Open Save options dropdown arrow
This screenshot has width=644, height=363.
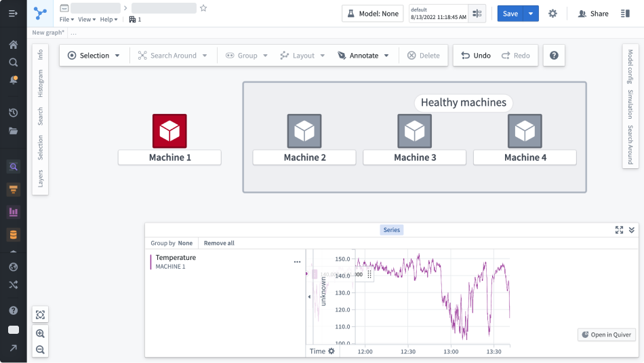531,14
